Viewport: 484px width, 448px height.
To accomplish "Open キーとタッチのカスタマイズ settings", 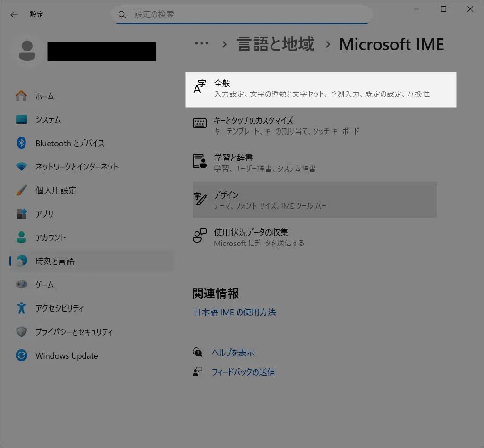I will pos(315,126).
